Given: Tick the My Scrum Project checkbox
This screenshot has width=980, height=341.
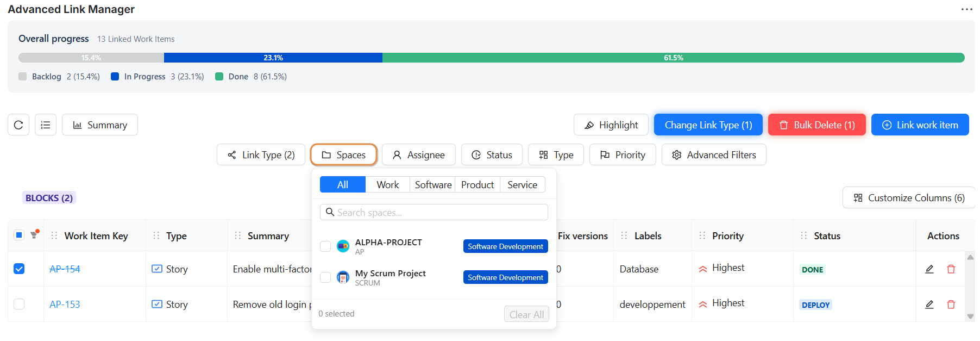Looking at the screenshot, I should point(325,277).
